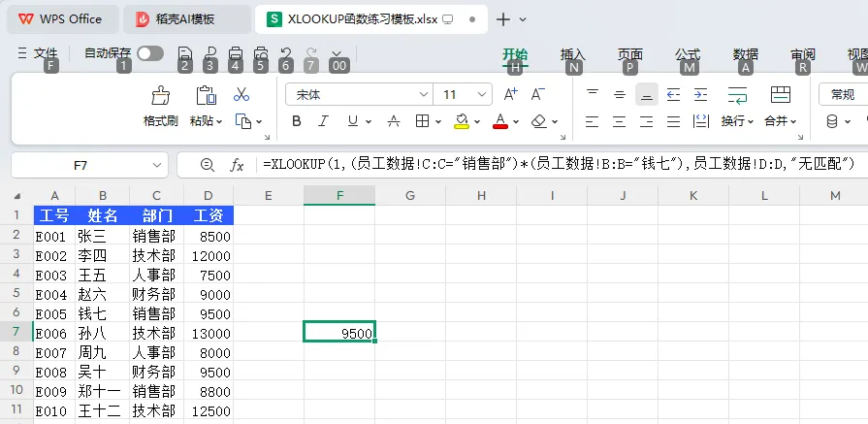Align text right
This screenshot has height=424, width=868.
(x=646, y=121)
